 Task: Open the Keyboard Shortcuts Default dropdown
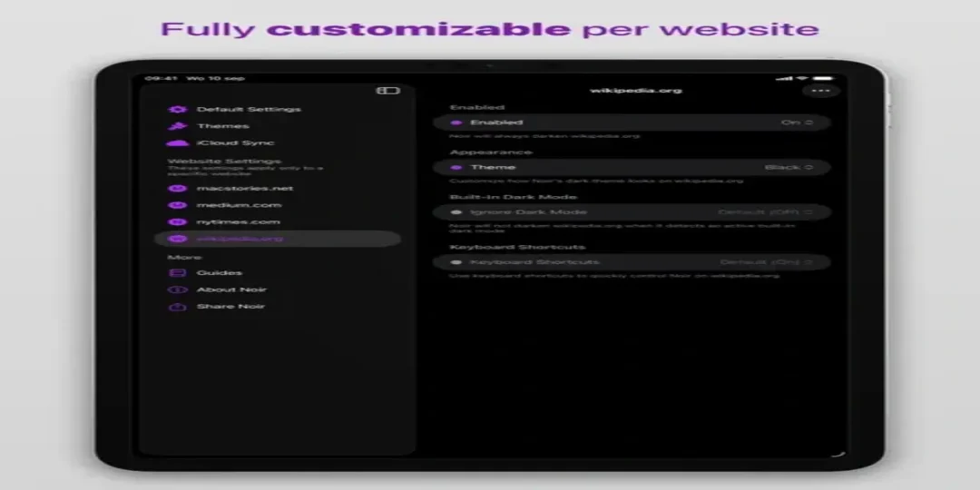click(766, 262)
